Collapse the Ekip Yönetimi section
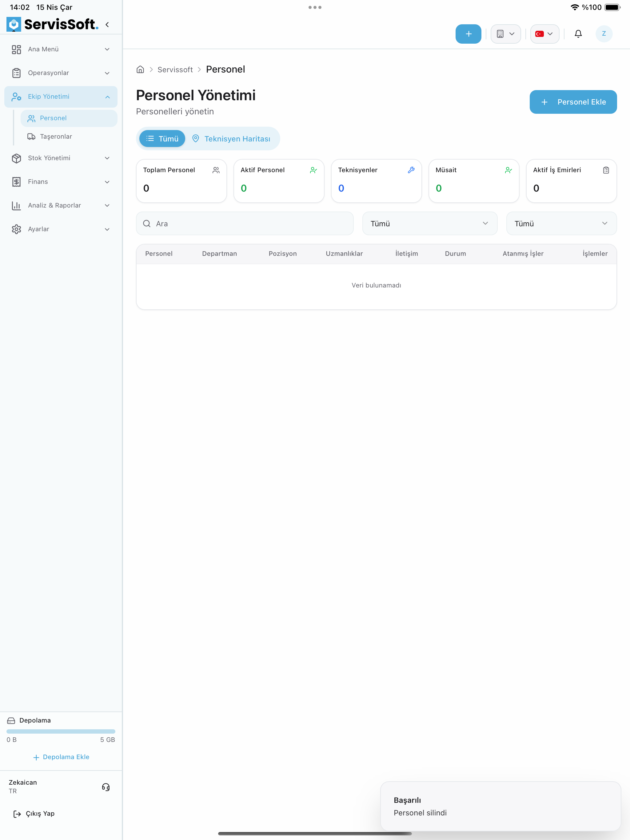630x840 pixels. 61,97
